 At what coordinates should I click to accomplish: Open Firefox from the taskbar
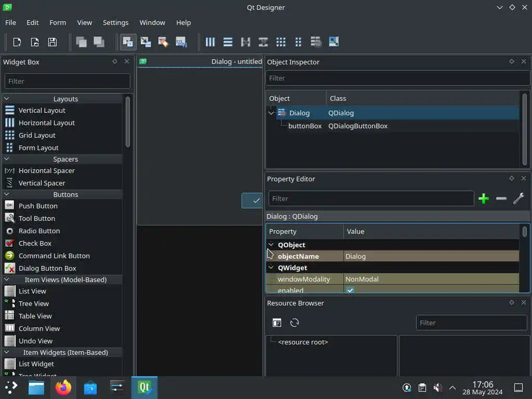[63, 387]
